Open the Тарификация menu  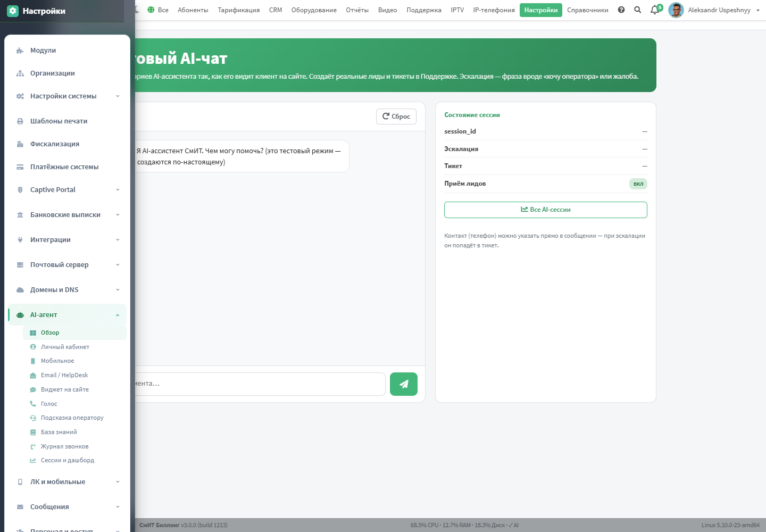click(x=239, y=10)
